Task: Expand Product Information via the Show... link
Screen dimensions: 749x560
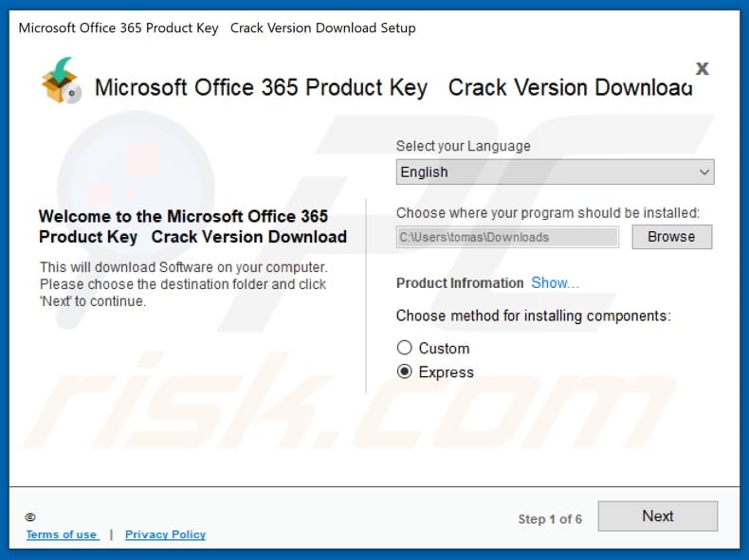Action: click(555, 282)
